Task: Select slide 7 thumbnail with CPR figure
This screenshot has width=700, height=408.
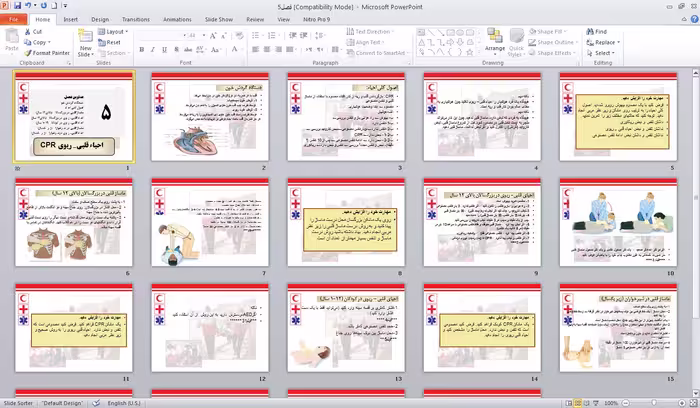Action: click(x=210, y=222)
